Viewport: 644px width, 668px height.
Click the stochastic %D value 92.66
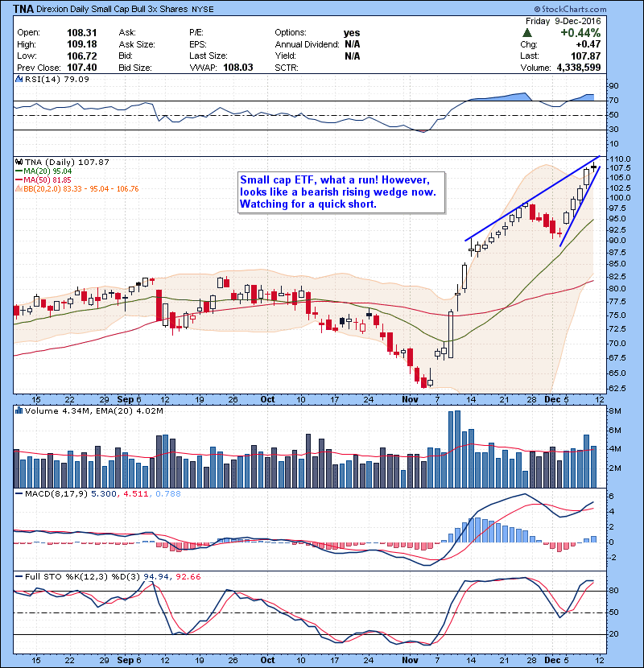(188, 577)
